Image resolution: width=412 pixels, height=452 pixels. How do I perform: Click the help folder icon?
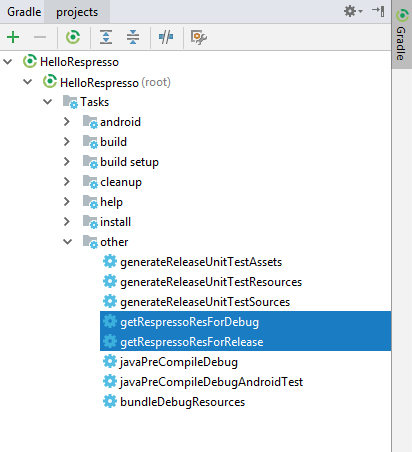(x=90, y=202)
